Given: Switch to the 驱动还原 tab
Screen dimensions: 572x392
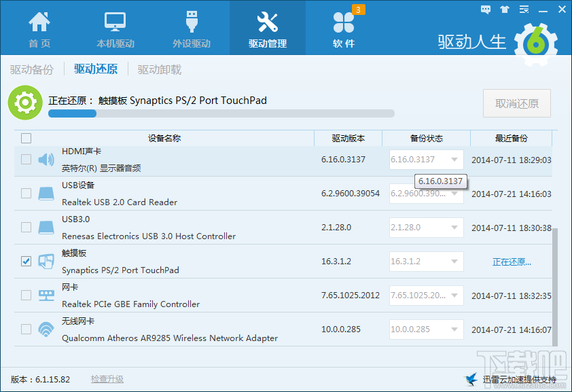Looking at the screenshot, I should point(96,69).
